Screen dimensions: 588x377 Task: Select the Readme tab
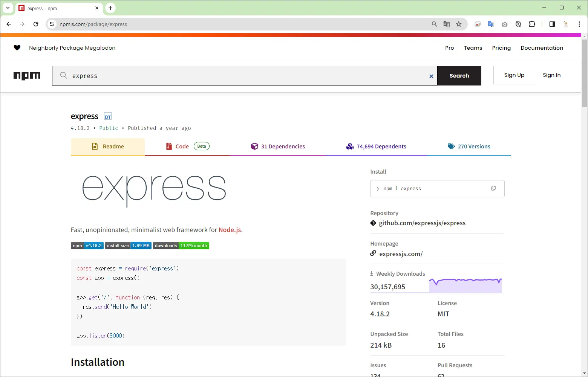[x=108, y=147]
